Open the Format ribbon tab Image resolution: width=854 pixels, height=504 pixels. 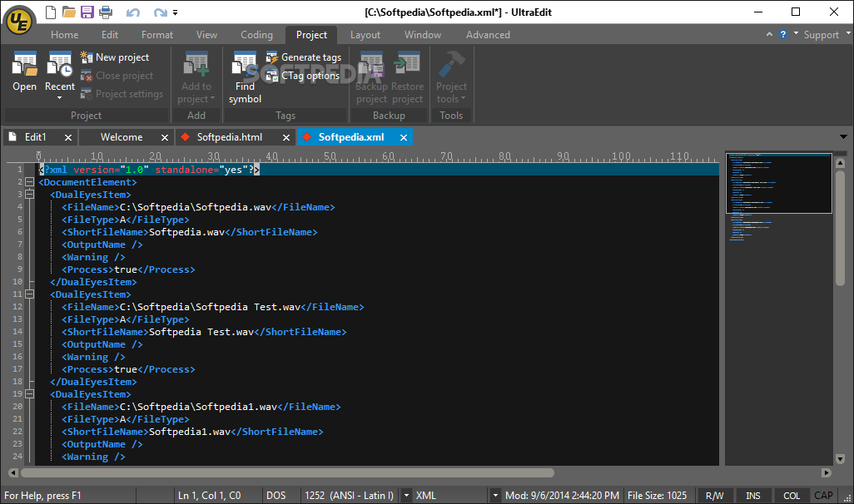(x=156, y=35)
